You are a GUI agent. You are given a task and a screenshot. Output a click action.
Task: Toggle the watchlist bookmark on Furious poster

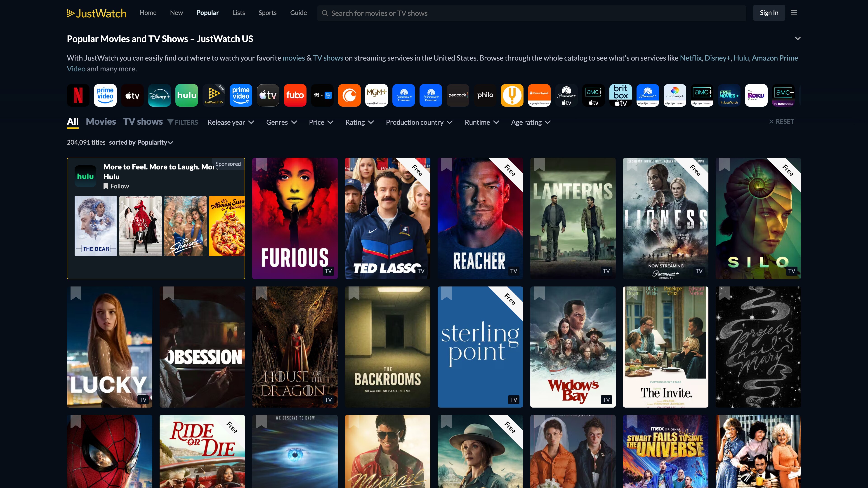(x=261, y=165)
